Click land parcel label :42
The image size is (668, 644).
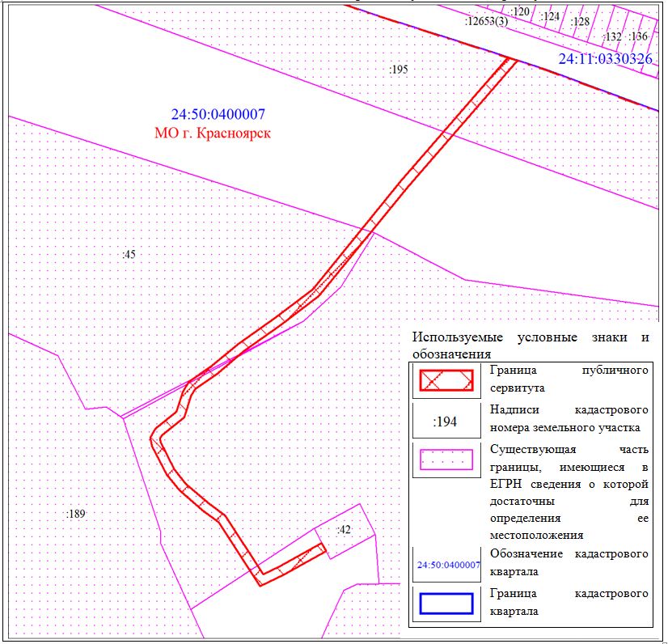coord(344,530)
